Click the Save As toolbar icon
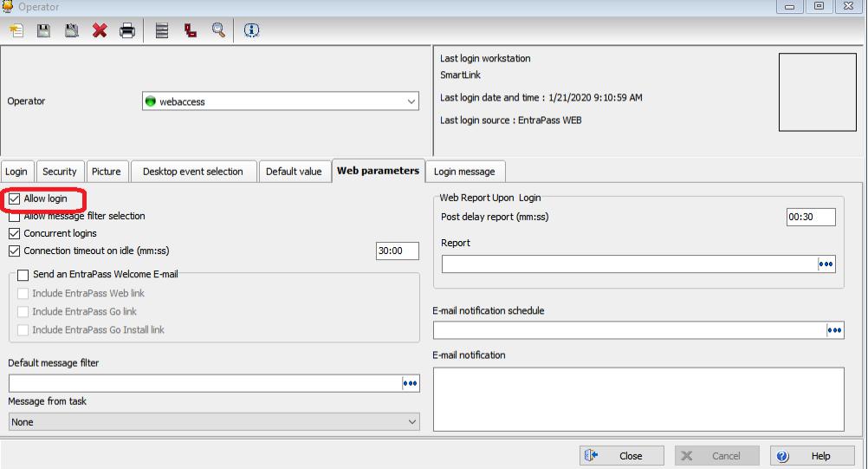868x469 pixels. (72, 30)
